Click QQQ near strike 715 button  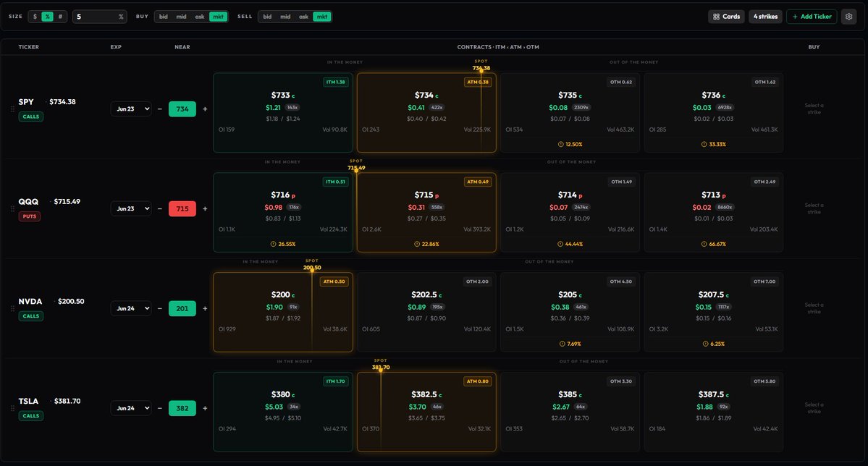tap(182, 208)
